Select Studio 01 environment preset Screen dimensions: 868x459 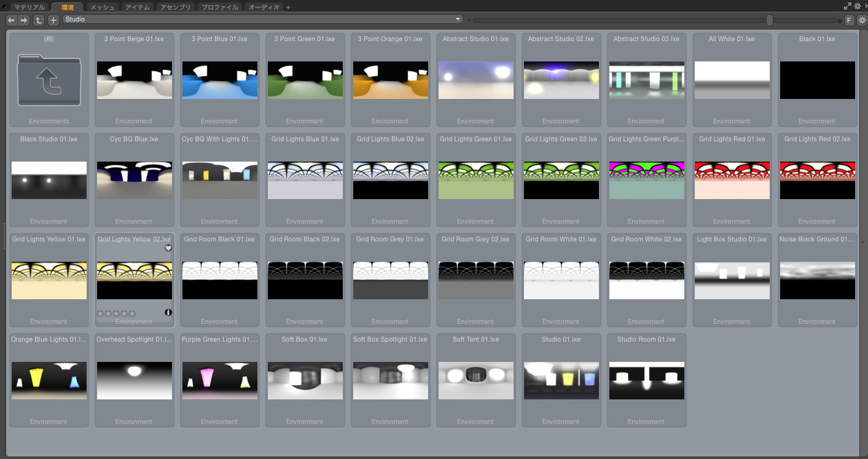pyautogui.click(x=561, y=380)
